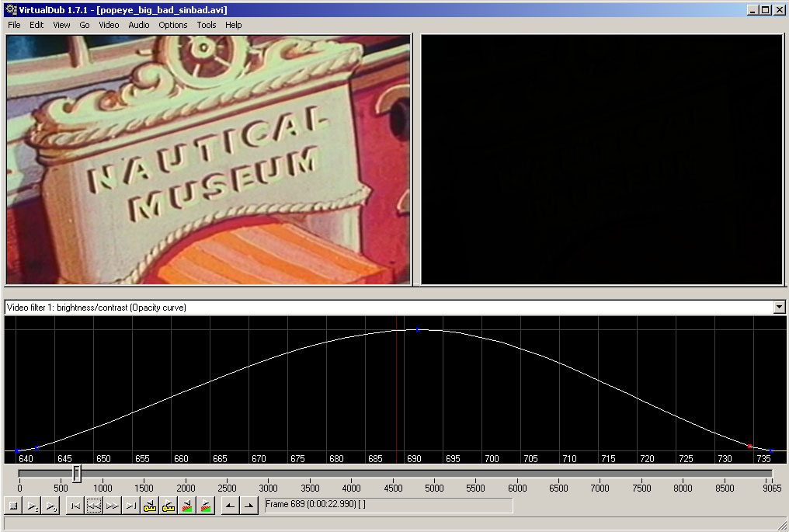Go to previous scene change

187,506
